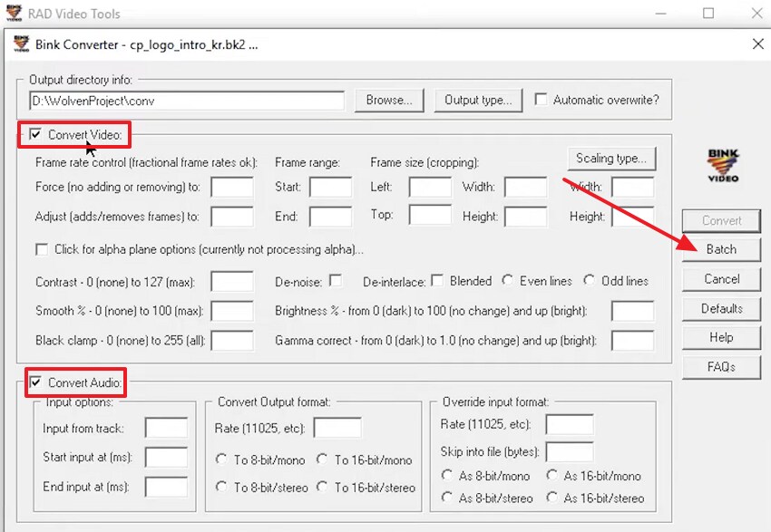Screen dimensions: 771x532
Task: Click the Input from track field
Action: click(166, 428)
